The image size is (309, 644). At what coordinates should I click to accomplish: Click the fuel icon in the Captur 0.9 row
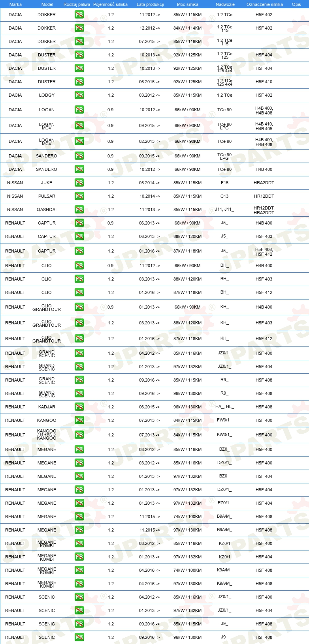tap(79, 223)
